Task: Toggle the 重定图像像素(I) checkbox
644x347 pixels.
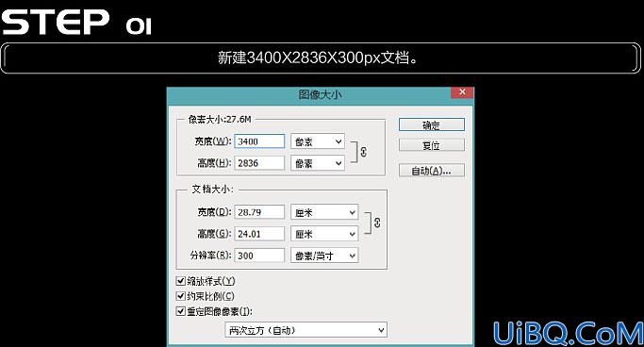Action: click(x=180, y=311)
